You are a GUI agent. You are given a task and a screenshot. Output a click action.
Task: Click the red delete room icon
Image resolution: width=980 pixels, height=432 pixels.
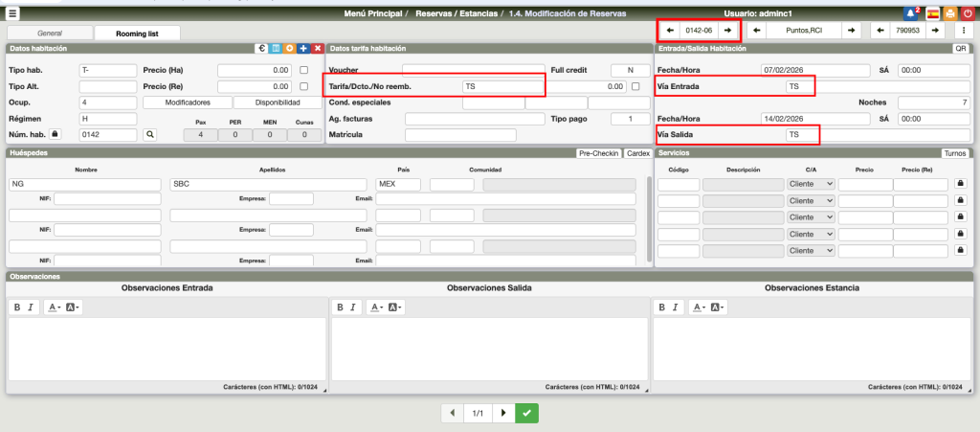317,48
